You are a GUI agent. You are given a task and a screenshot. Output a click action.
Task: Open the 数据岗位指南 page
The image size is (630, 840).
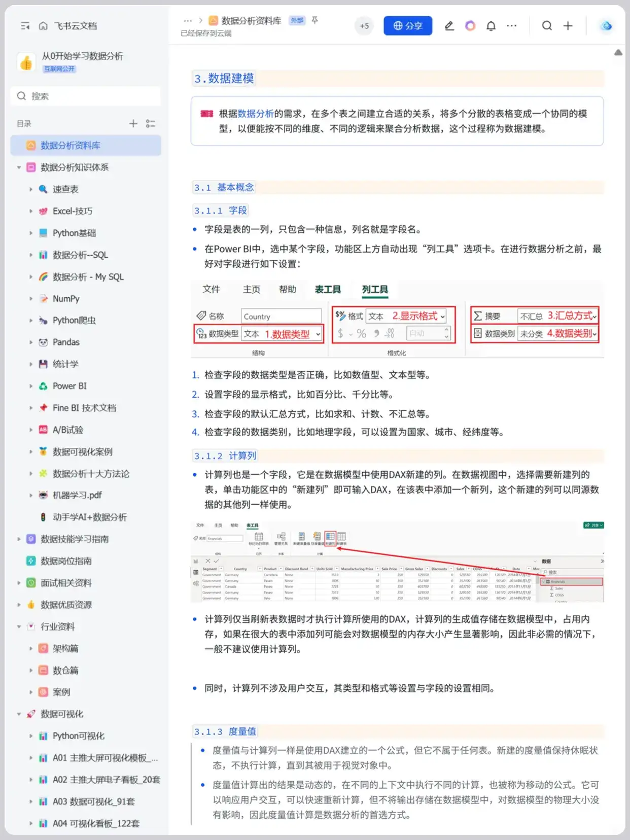(66, 561)
